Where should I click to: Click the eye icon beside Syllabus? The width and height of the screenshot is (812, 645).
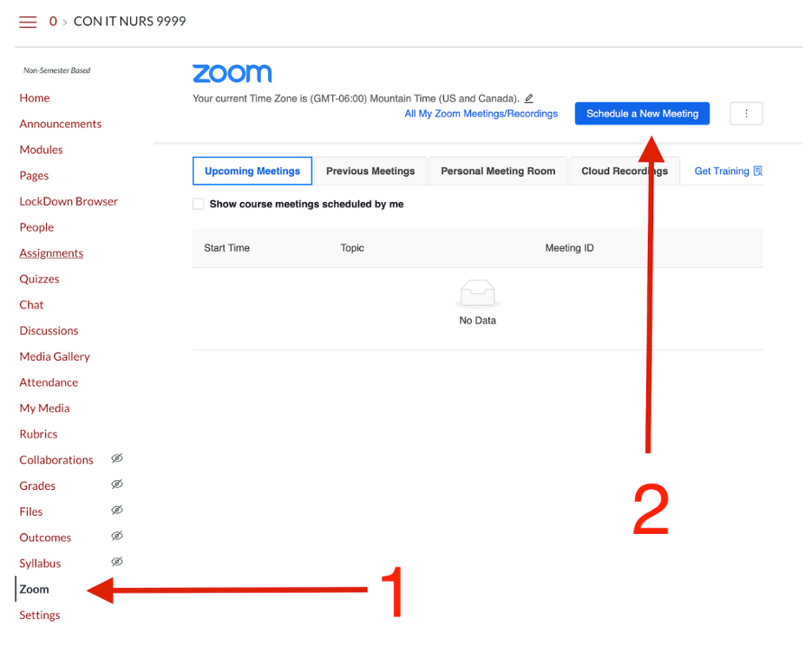[117, 563]
